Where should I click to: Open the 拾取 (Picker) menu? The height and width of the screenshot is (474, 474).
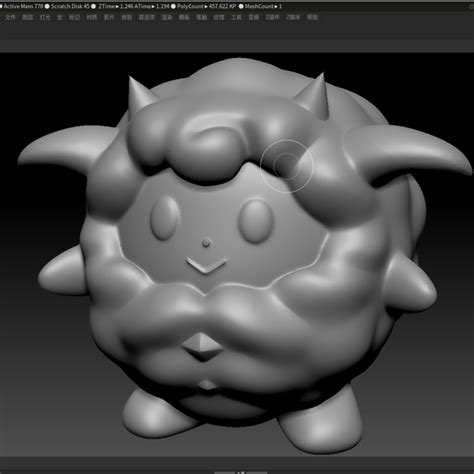pyautogui.click(x=126, y=17)
